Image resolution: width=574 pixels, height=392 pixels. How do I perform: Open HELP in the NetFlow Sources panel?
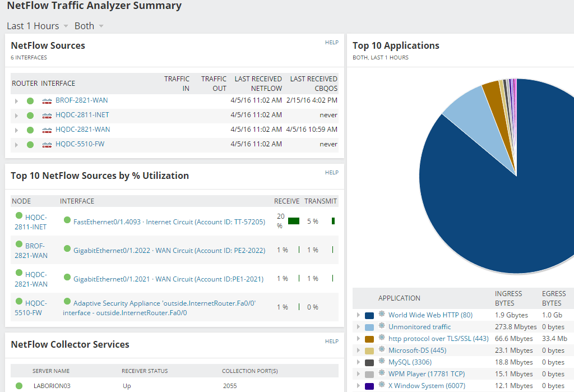(332, 42)
